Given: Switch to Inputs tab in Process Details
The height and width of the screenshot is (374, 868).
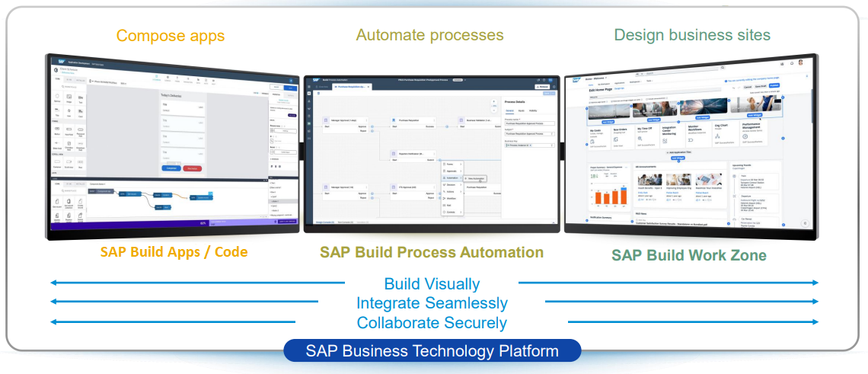Looking at the screenshot, I should click(522, 110).
